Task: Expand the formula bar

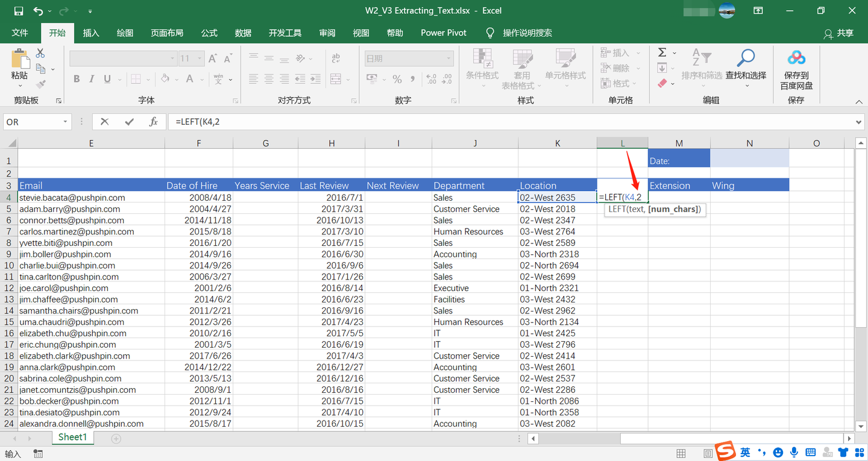Action: (x=859, y=122)
